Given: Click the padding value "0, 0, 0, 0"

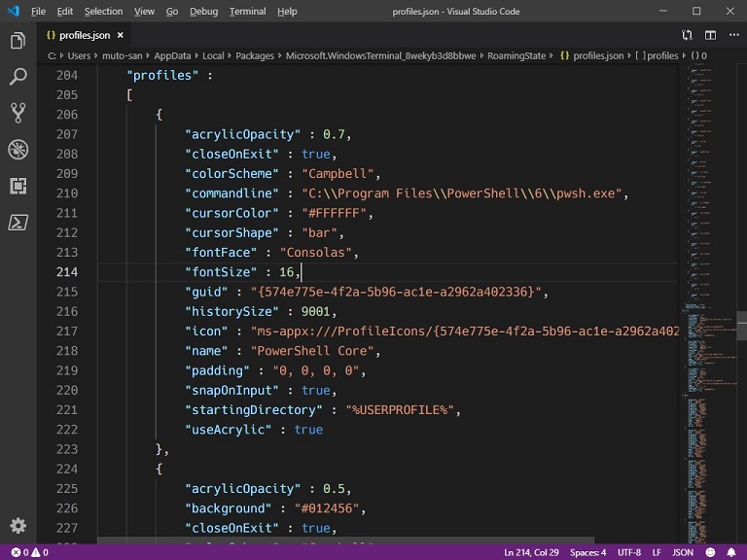Looking at the screenshot, I should tap(316, 370).
